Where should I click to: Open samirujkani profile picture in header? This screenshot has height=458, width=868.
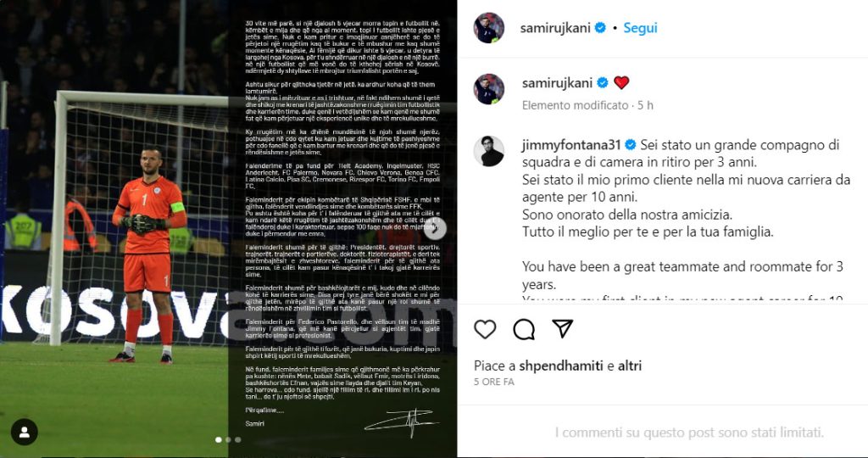(x=489, y=28)
